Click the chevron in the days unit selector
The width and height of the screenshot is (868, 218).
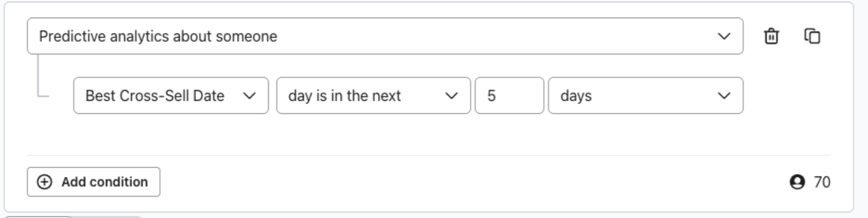coord(724,96)
